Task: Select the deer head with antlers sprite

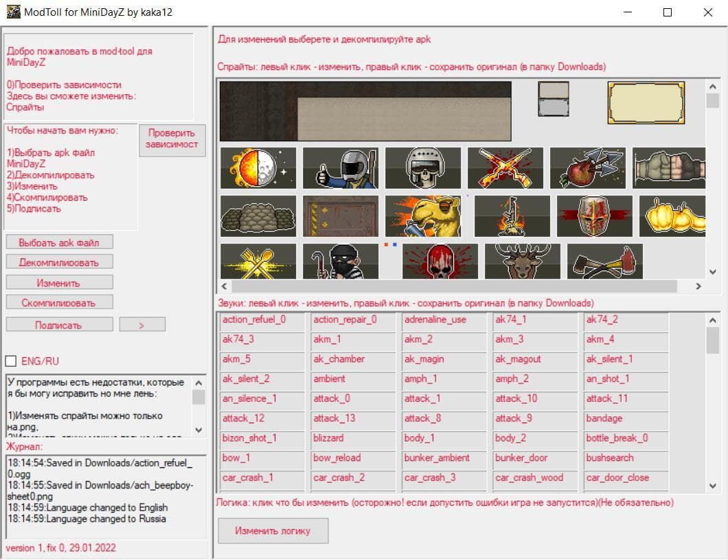Action: [x=523, y=261]
